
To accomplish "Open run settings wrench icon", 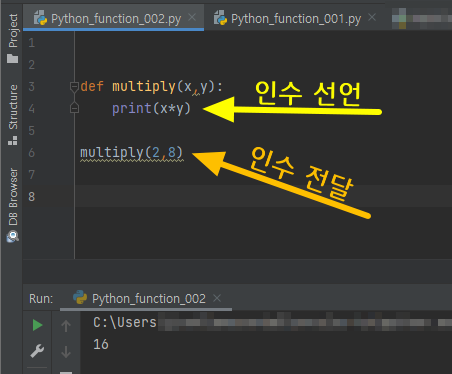I will [x=37, y=351].
